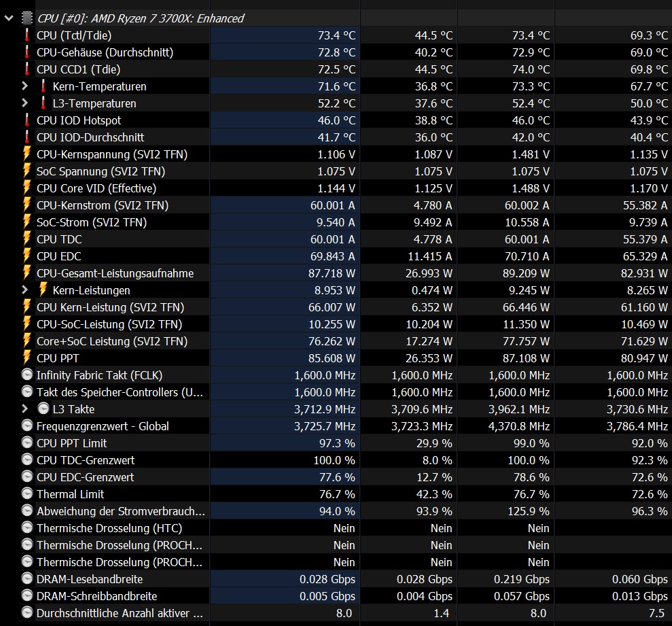Click clock icon of DRAM-Schreibbandbreite
The image size is (672, 626).
pyautogui.click(x=27, y=596)
